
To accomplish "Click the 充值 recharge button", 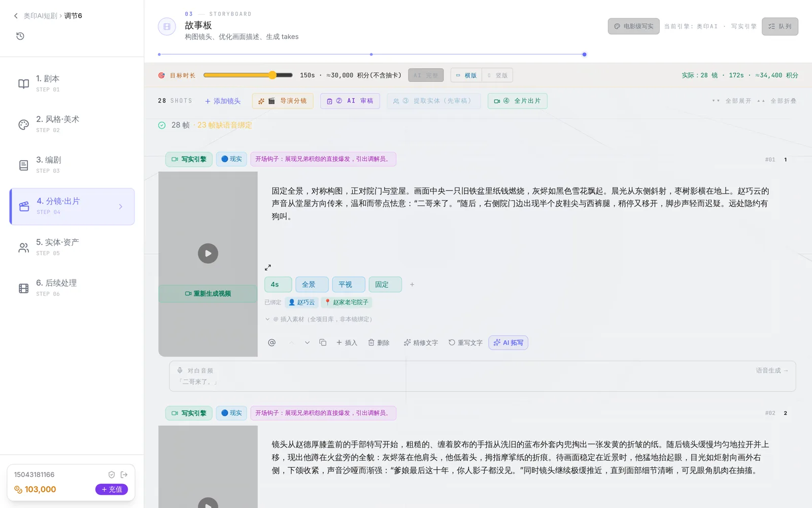I will pos(112,489).
